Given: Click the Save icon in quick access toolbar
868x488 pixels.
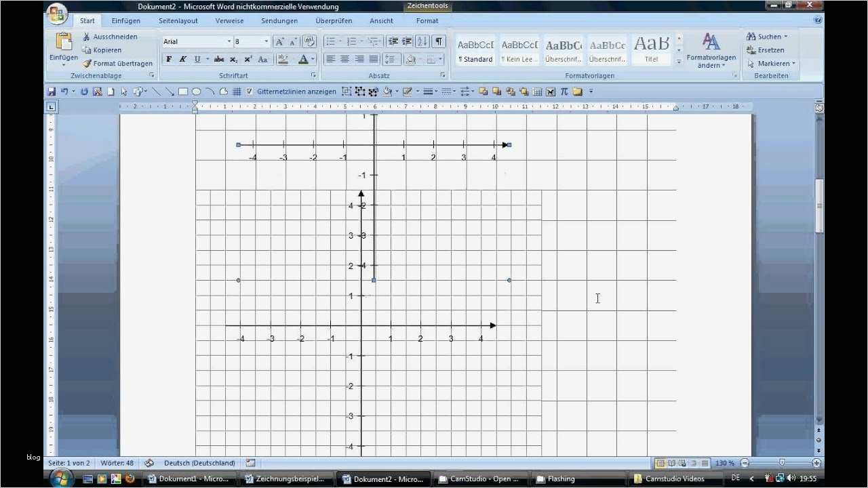Looking at the screenshot, I should (x=51, y=91).
